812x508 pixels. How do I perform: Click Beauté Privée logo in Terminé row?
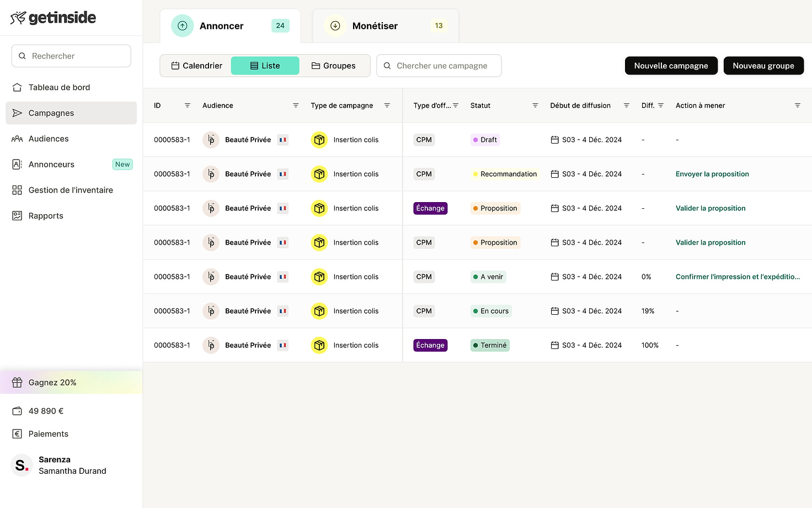211,345
